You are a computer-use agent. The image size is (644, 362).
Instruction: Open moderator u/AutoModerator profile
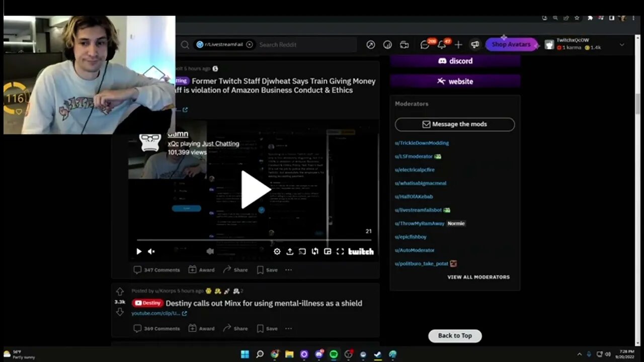click(x=415, y=250)
